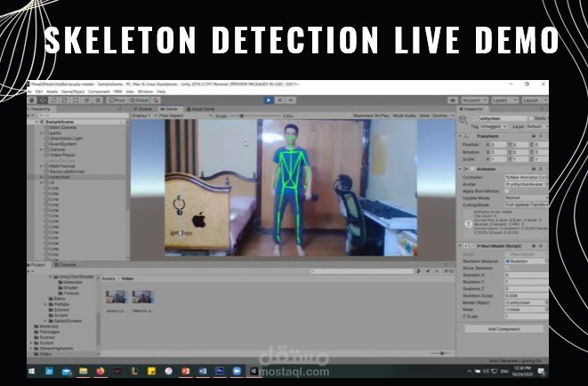Open the Update Mode Normal dropdown
Image resolution: width=588 pixels, height=386 pixels.
click(x=527, y=197)
